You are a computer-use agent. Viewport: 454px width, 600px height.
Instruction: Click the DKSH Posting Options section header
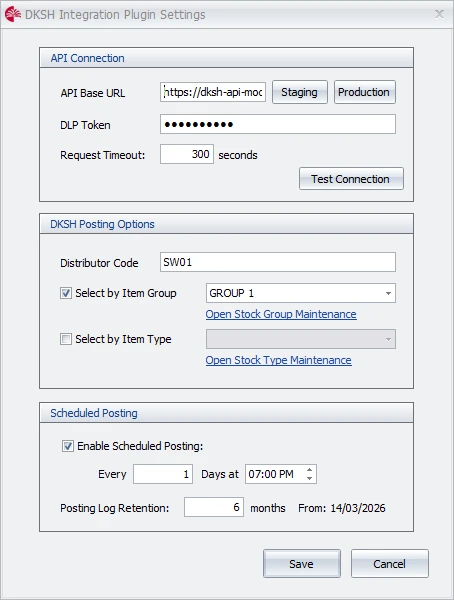(226, 224)
